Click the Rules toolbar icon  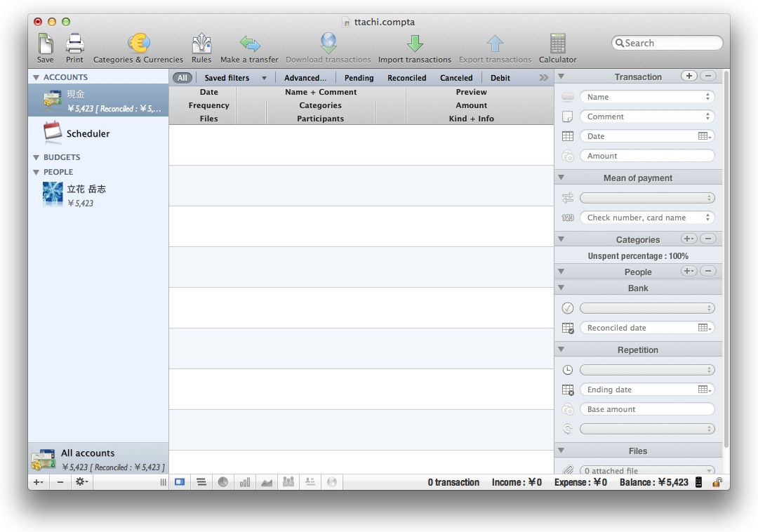coord(201,44)
